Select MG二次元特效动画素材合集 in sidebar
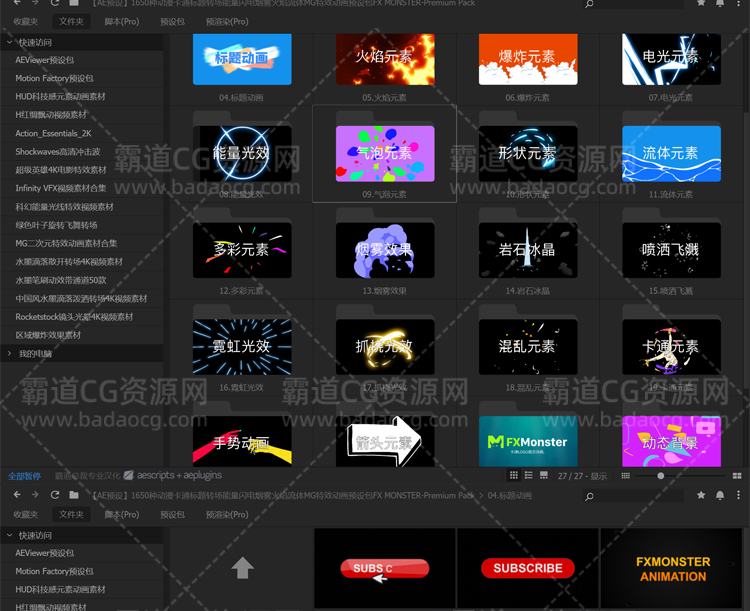Screen dimensions: 750x611 82,243
